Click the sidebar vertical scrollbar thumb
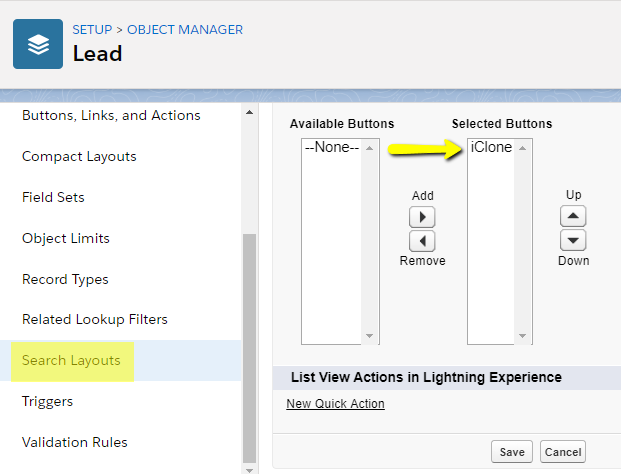The width and height of the screenshot is (621, 474). click(250, 348)
